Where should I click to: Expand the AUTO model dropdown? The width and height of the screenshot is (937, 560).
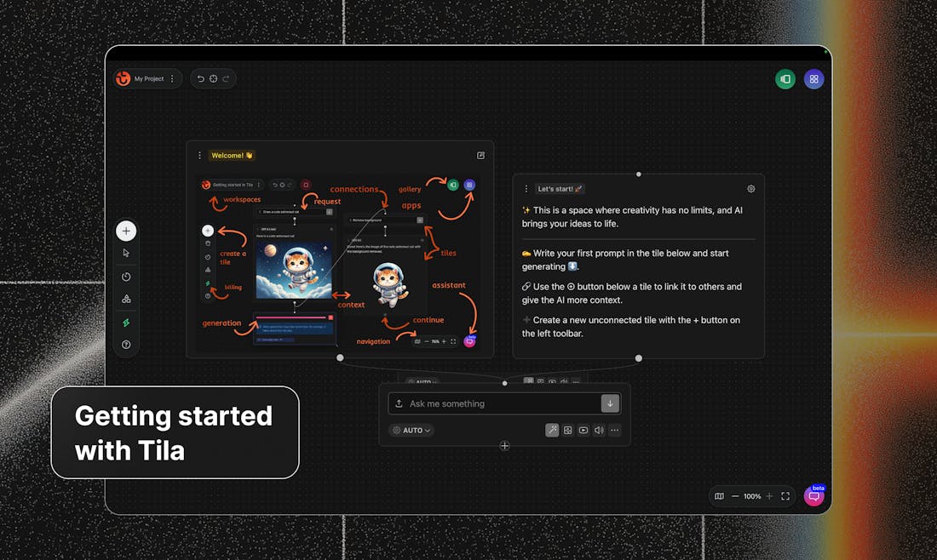click(411, 430)
